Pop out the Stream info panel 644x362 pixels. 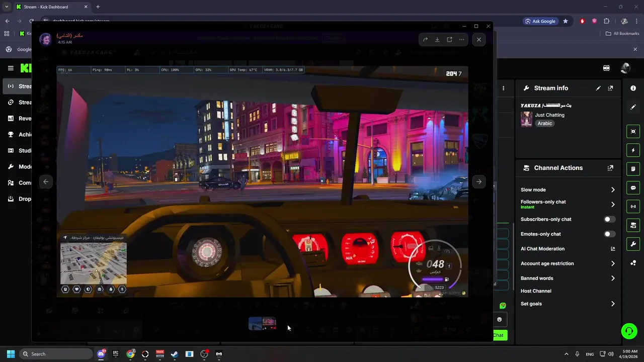point(610,88)
